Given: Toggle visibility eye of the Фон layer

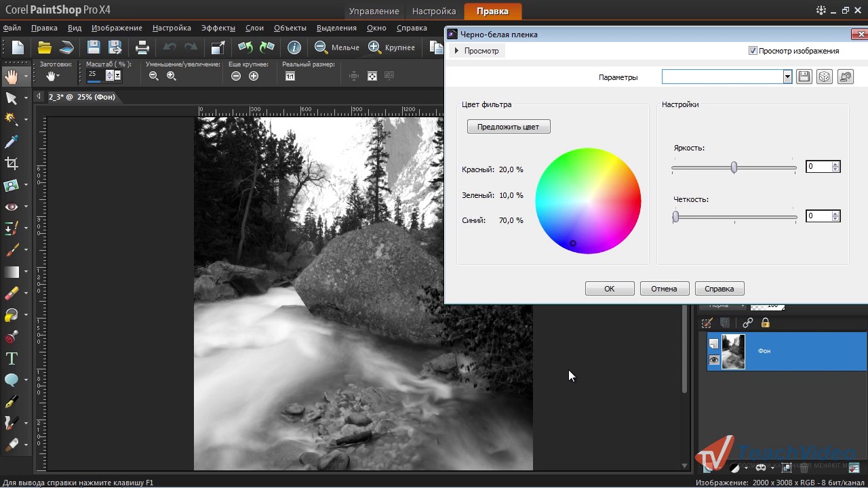Looking at the screenshot, I should tap(714, 360).
